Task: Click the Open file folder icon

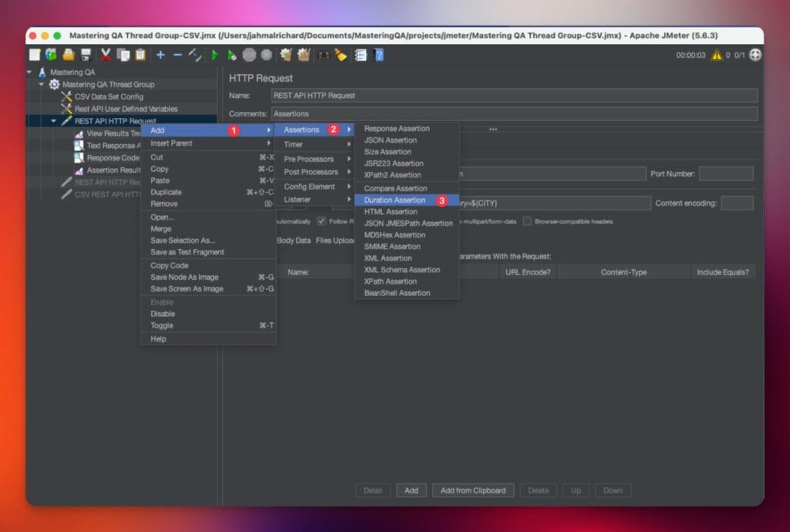Action: (69, 55)
